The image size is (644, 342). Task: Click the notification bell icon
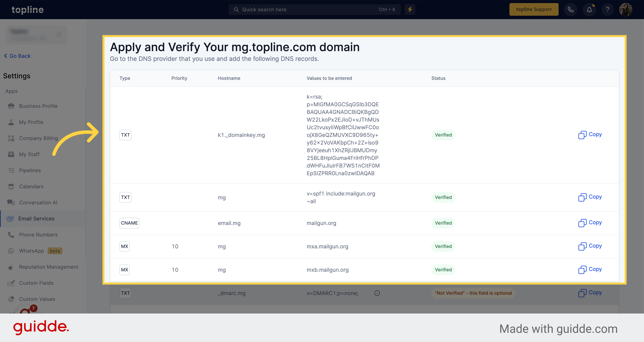click(x=589, y=9)
